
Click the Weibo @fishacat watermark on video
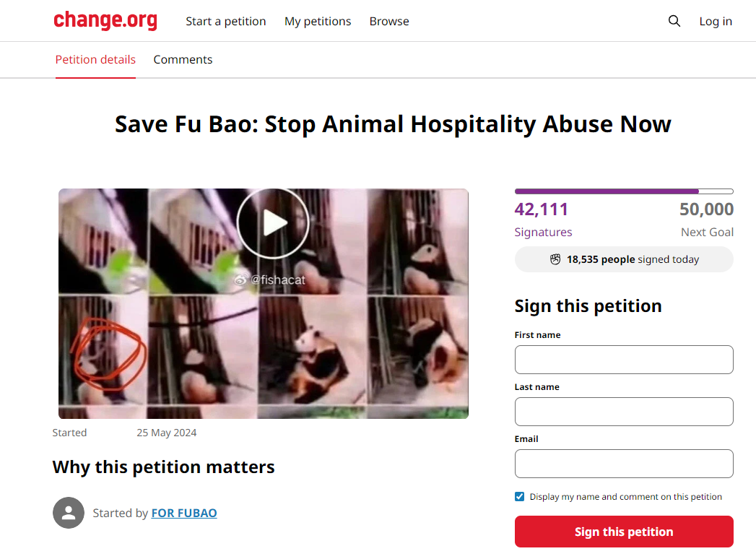(270, 279)
